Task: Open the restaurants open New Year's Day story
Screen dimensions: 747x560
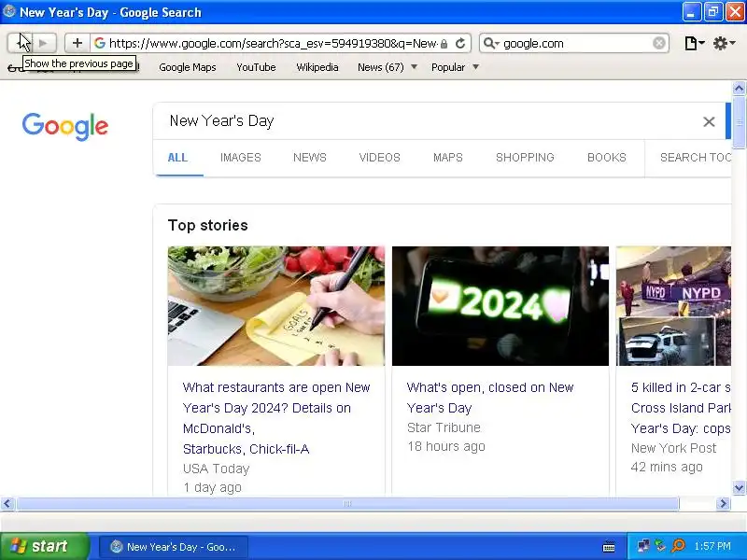Action: [x=276, y=418]
